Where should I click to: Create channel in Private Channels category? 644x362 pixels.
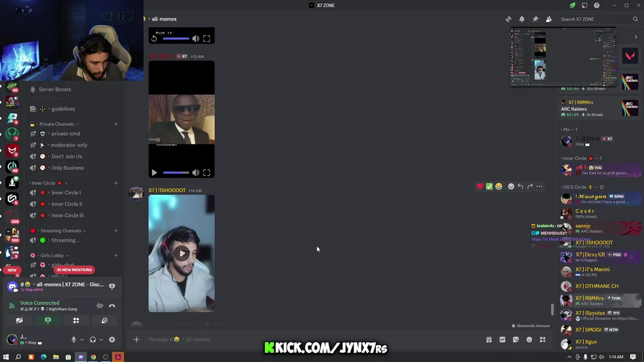[116, 124]
